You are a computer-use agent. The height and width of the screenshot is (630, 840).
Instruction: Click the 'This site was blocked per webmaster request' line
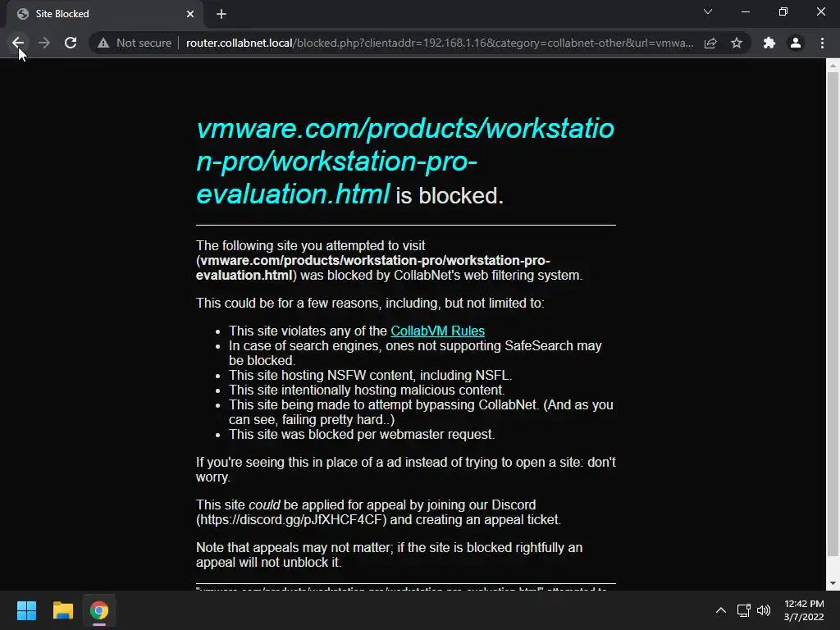(x=362, y=435)
